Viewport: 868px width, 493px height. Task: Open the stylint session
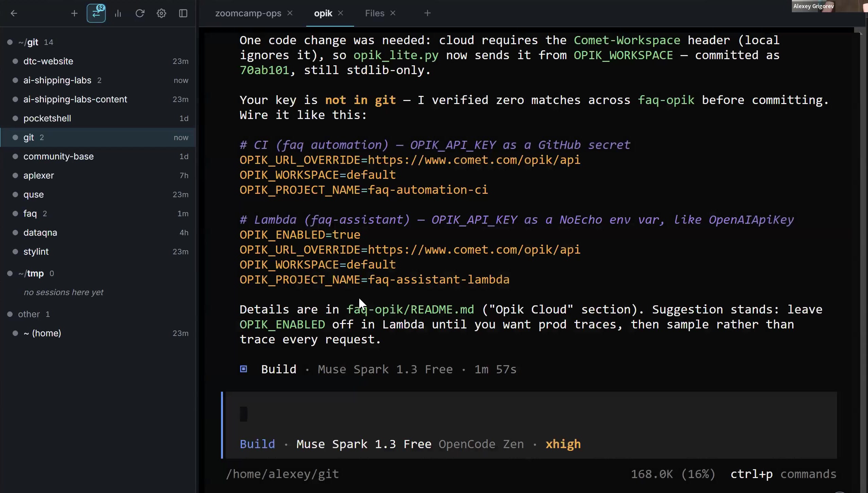click(x=98, y=252)
